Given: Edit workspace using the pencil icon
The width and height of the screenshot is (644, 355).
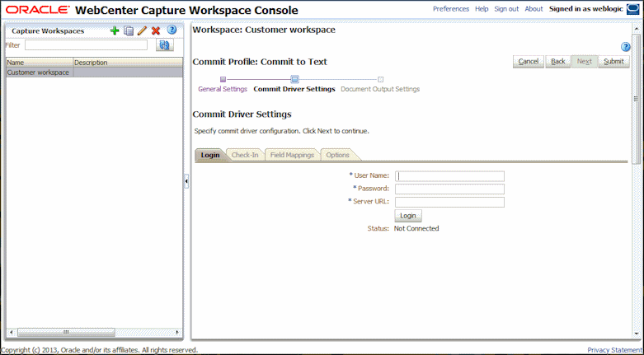Looking at the screenshot, I should 142,30.
